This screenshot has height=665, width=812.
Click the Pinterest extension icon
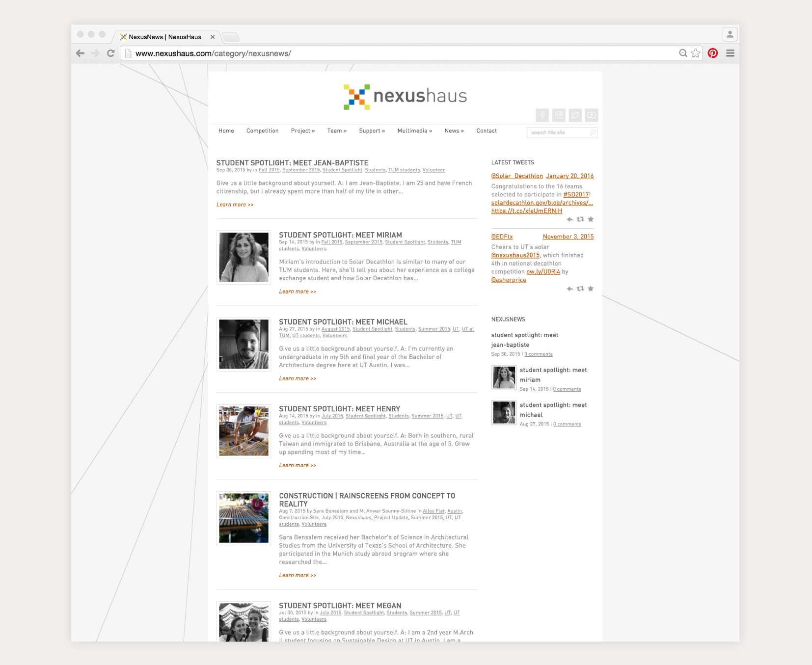713,53
